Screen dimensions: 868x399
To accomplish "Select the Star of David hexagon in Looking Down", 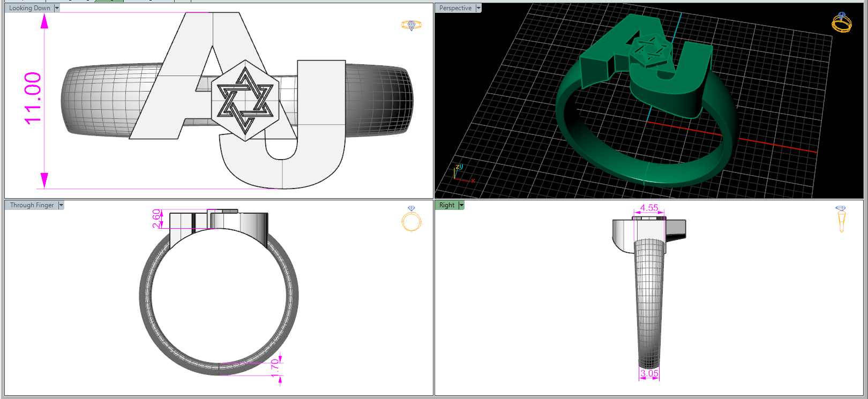I will tap(245, 101).
